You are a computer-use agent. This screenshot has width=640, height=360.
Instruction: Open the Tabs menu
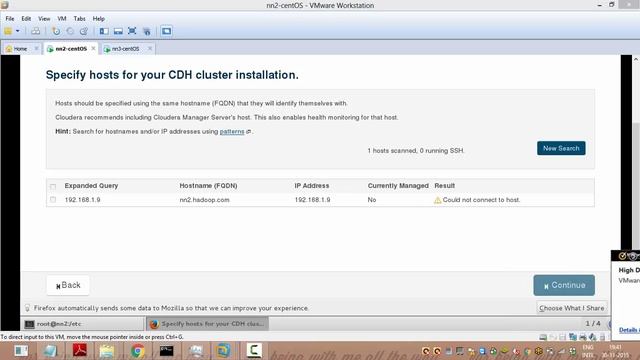point(80,18)
